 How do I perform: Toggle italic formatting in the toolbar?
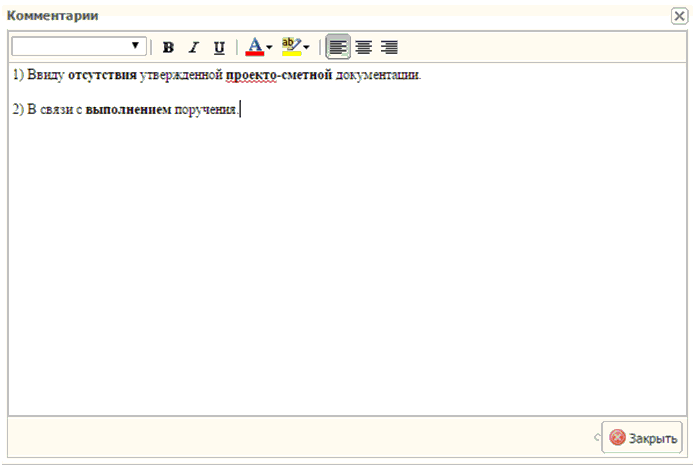pyautogui.click(x=194, y=47)
